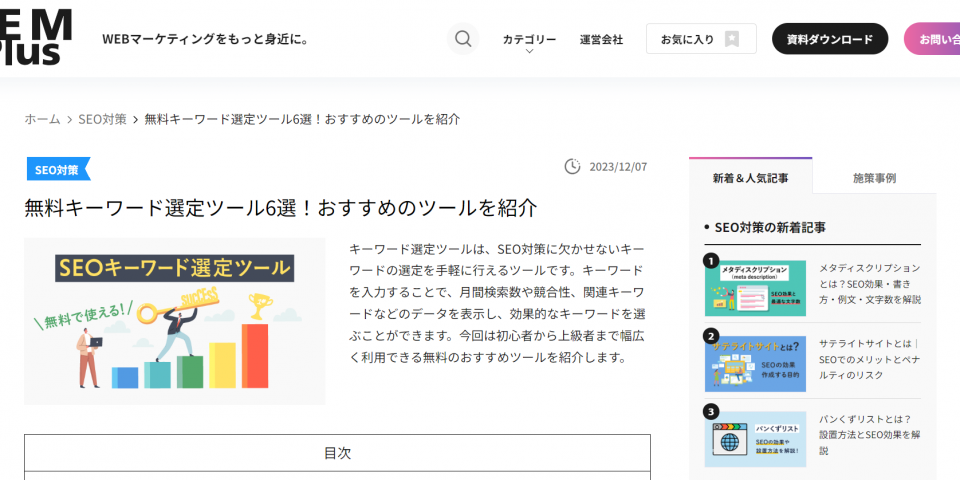Click the 目次 table of contents header
This screenshot has height=480, width=960.
tap(337, 453)
